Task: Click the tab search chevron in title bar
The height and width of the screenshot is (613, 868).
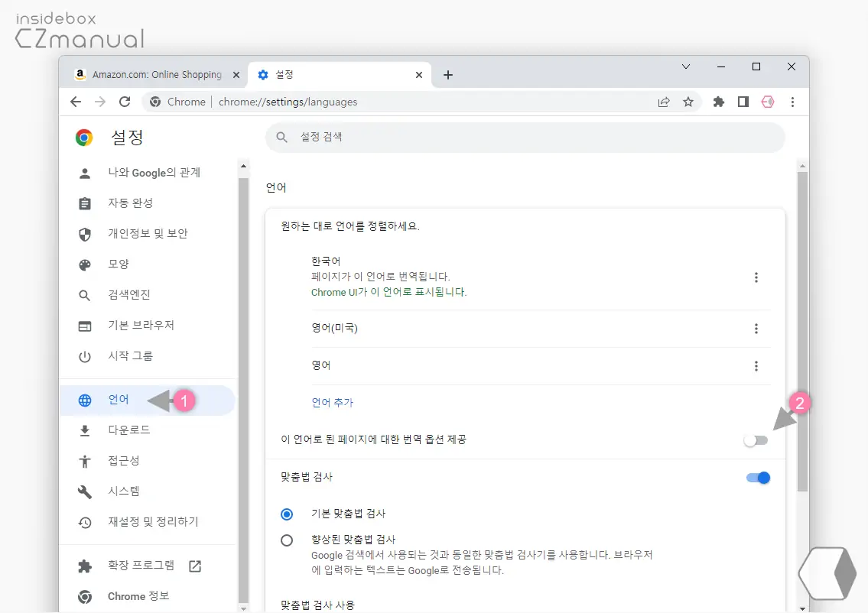Action: [x=686, y=67]
